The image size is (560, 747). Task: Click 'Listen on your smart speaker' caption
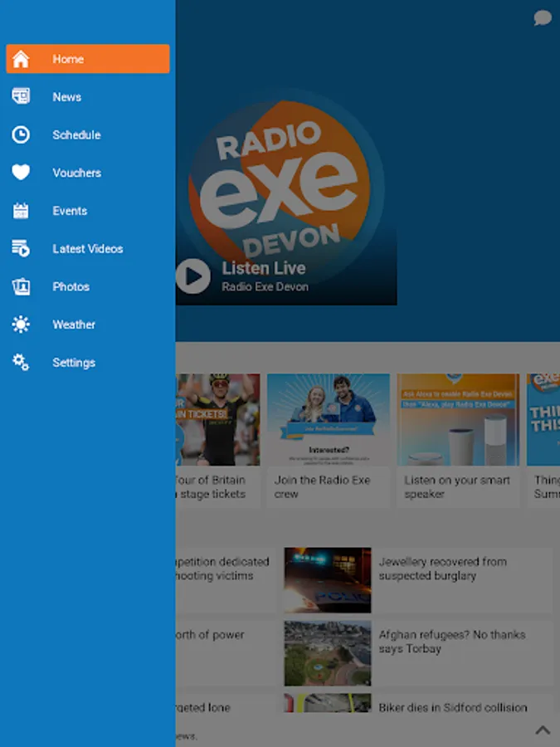(x=457, y=487)
